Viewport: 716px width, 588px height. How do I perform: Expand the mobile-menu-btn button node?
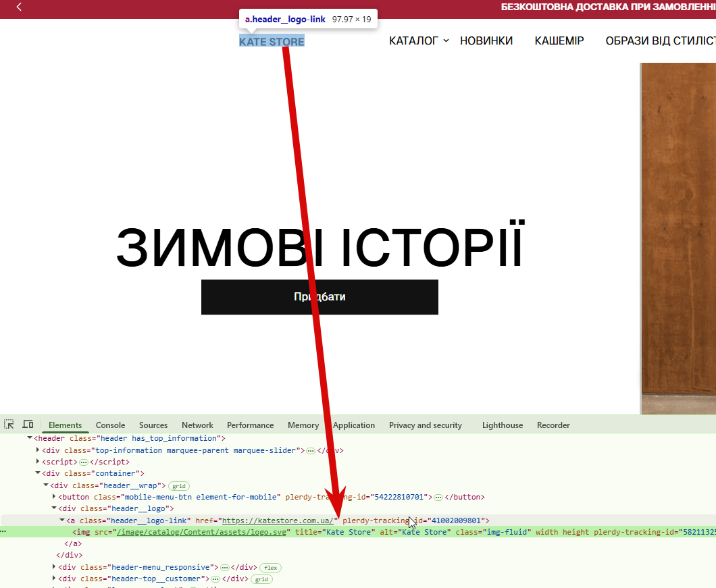[x=54, y=496]
